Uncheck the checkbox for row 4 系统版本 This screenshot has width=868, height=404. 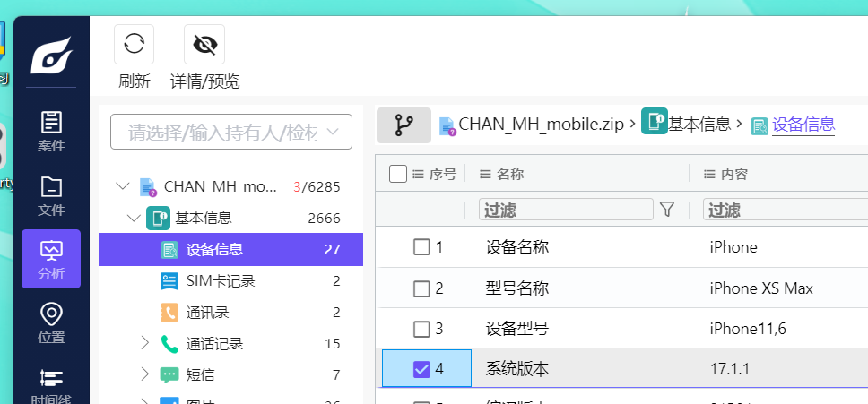(421, 369)
